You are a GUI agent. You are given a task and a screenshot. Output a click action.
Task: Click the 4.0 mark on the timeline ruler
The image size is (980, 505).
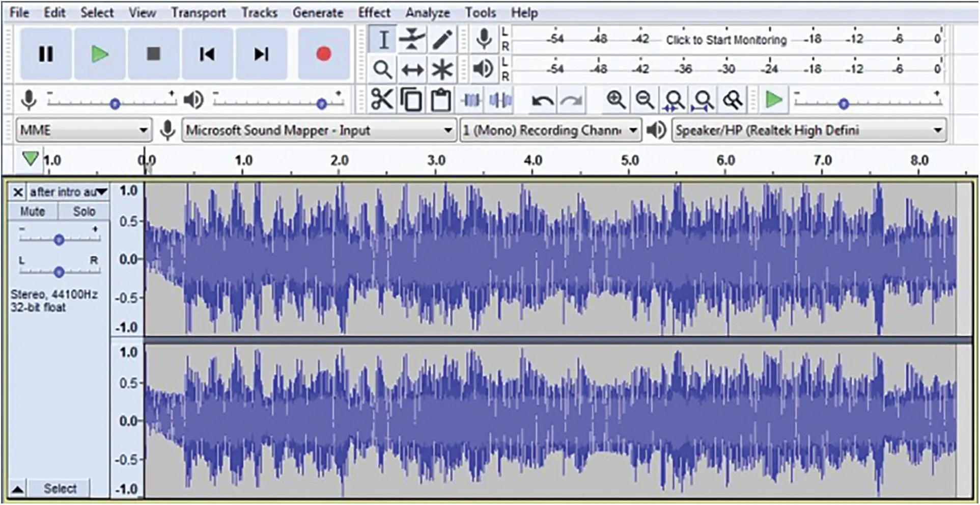pyautogui.click(x=533, y=161)
